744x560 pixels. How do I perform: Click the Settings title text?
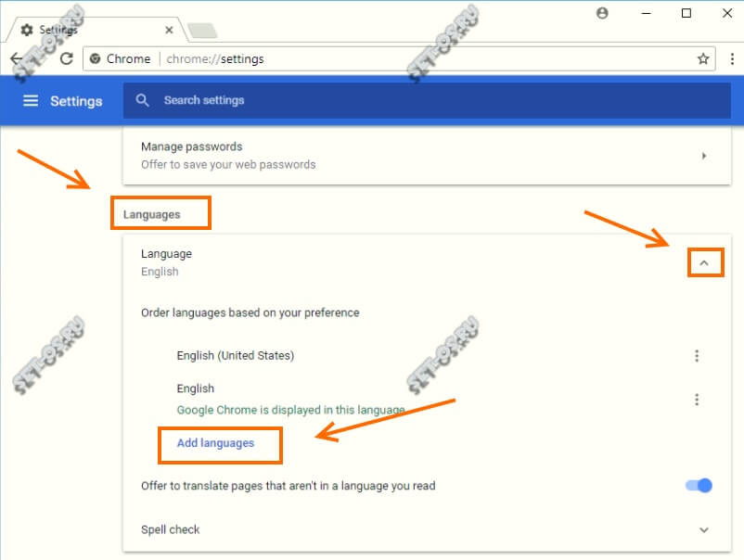pos(76,101)
